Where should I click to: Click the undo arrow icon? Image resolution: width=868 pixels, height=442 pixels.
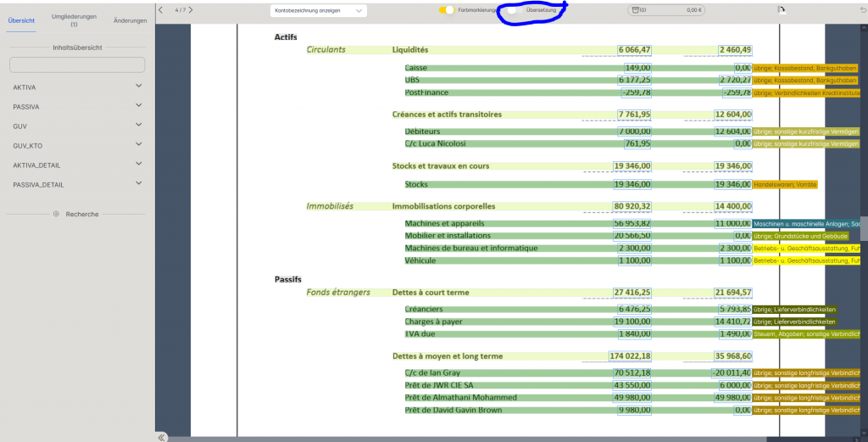tap(863, 10)
